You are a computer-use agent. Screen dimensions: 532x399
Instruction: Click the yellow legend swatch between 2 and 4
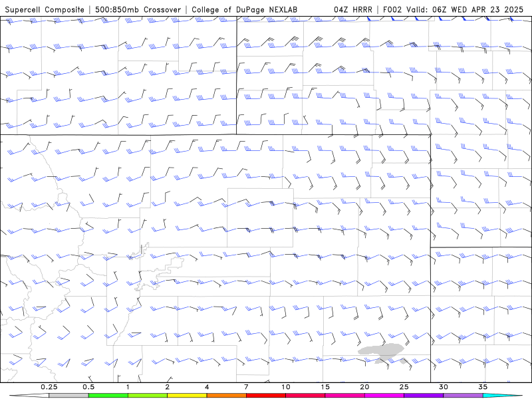(x=187, y=396)
